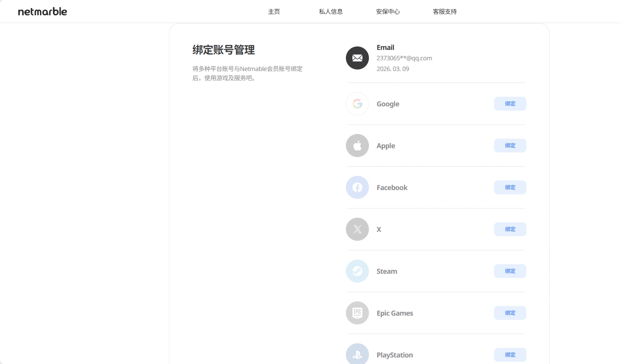620x364 pixels.
Task: Bind the PlayStation account with 绑定
Action: pos(510,355)
